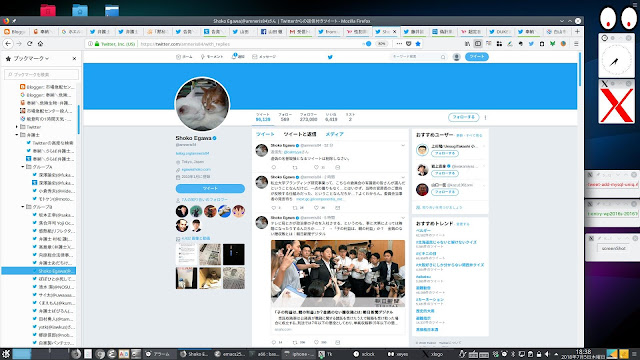Image resolution: width=640 pixels, height=360 pixels.
Task: Click フォローする on Shoko Egawa profile
Action: [x=463, y=117]
